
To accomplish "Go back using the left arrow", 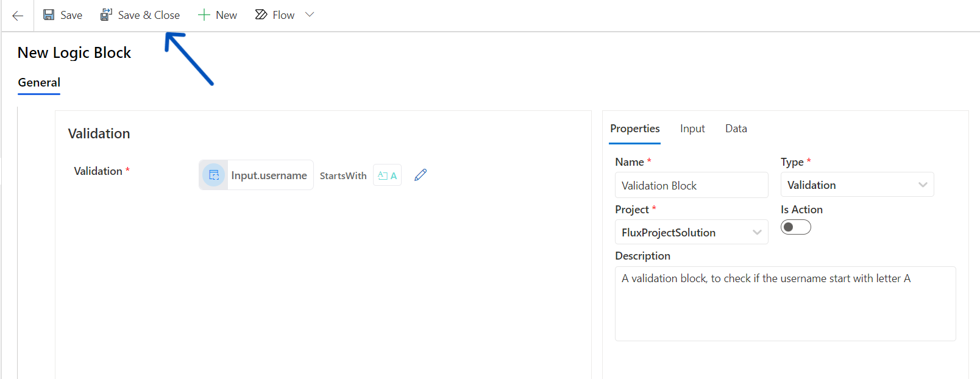I will tap(18, 16).
